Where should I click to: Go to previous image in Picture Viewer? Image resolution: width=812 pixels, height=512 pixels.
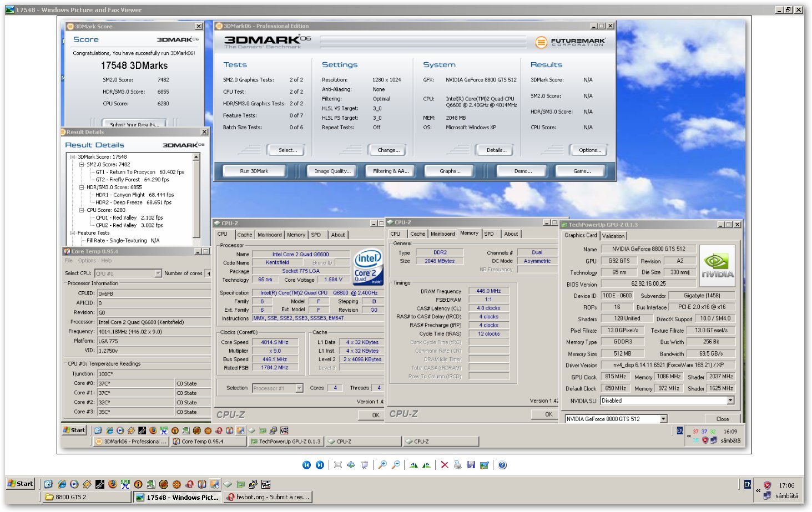306,465
